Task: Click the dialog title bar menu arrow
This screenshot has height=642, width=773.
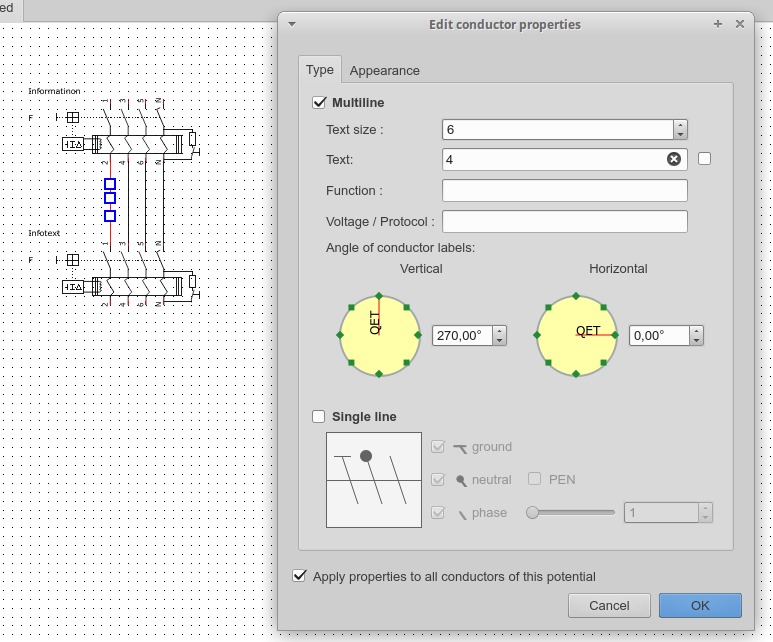Action: pos(291,24)
